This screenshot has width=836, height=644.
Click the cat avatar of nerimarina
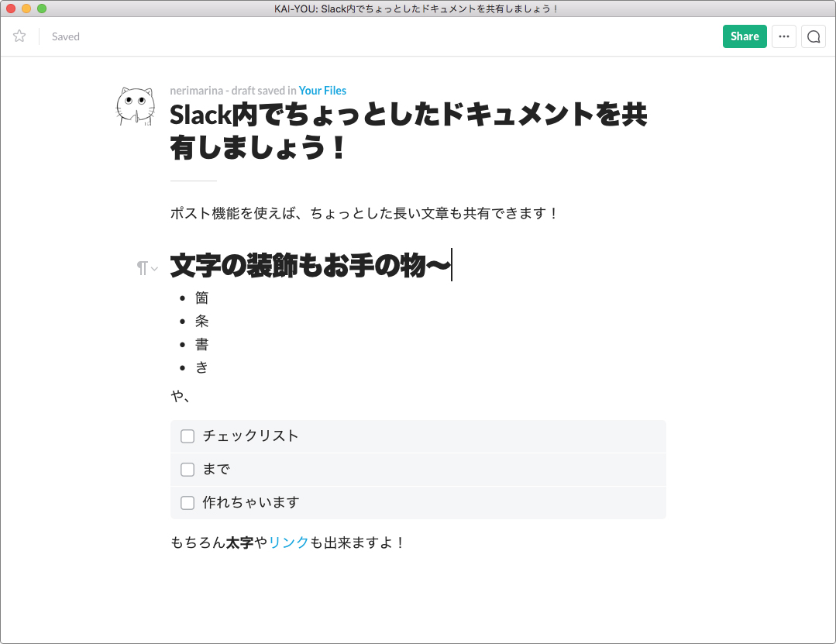pos(136,107)
